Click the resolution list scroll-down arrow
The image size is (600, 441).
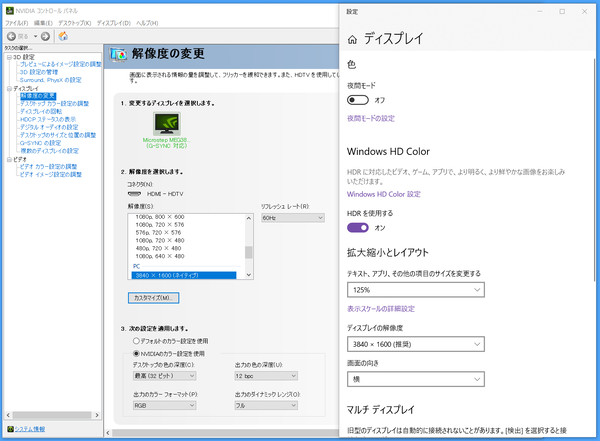click(249, 275)
